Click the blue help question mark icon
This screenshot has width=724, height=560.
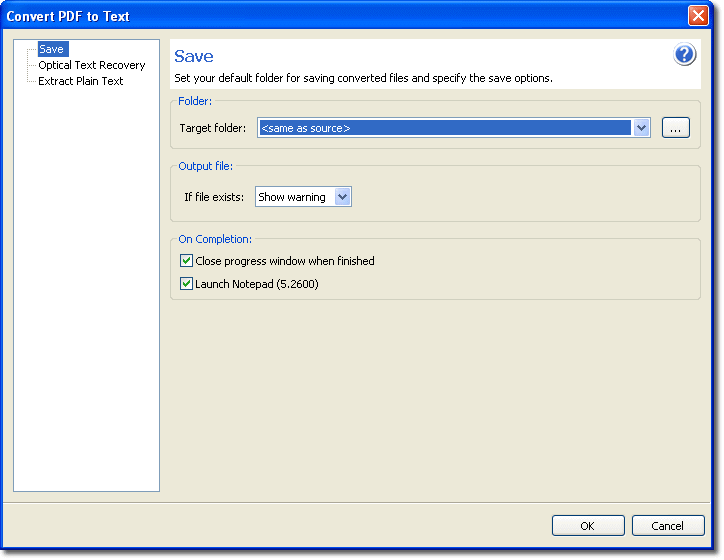pos(684,55)
